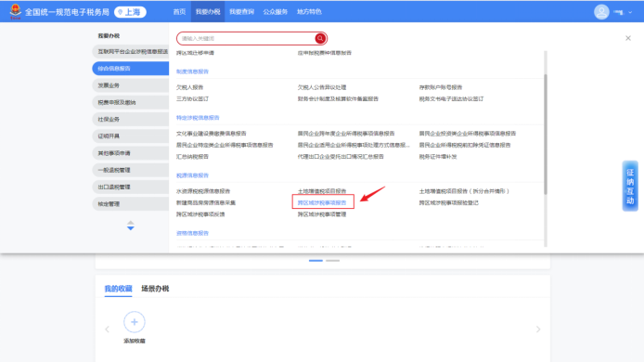
Task: Open the 跨区域涉税事项反馈 link
Action: tap(200, 214)
